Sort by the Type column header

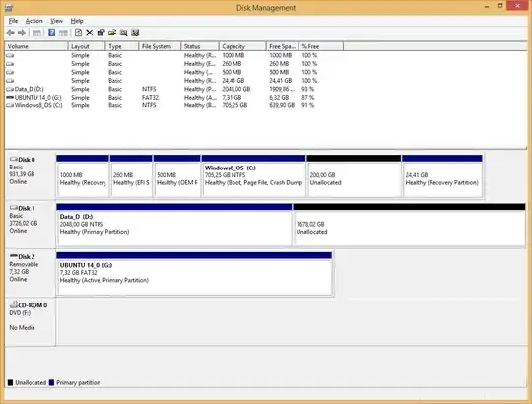tap(122, 46)
